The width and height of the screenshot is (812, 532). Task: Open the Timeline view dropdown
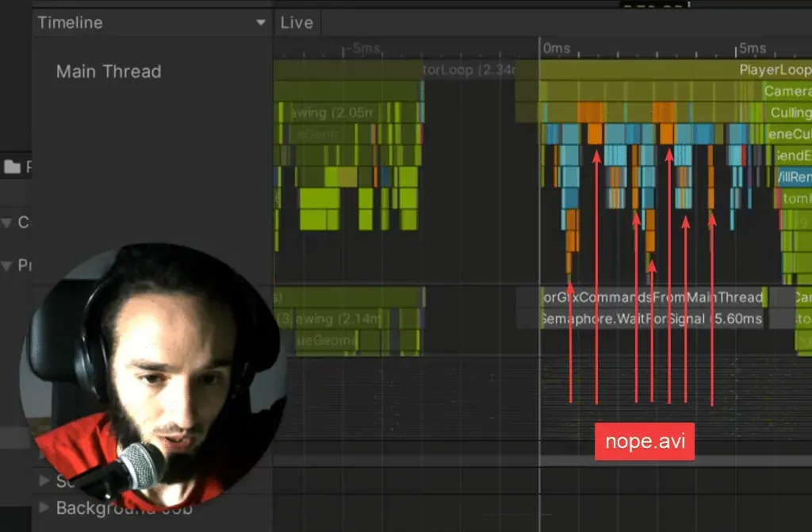click(151, 23)
